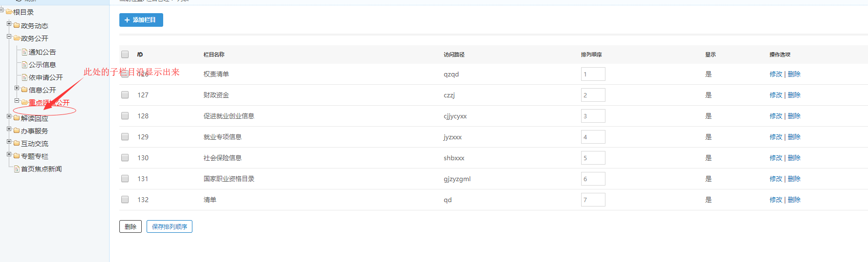The image size is (868, 262).
Task: Tick the checkbox for 国家职业资格目录 row
Action: (125, 179)
